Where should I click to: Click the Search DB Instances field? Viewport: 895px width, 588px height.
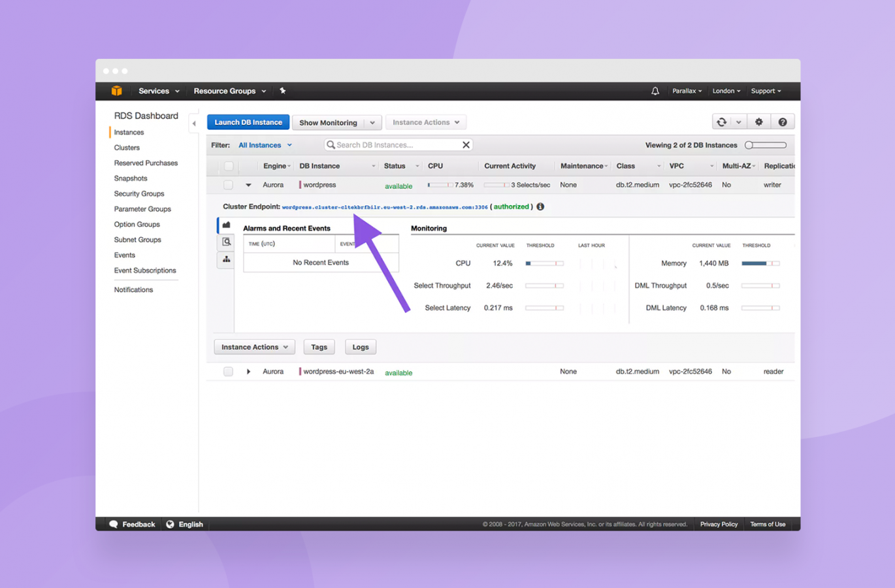(398, 145)
